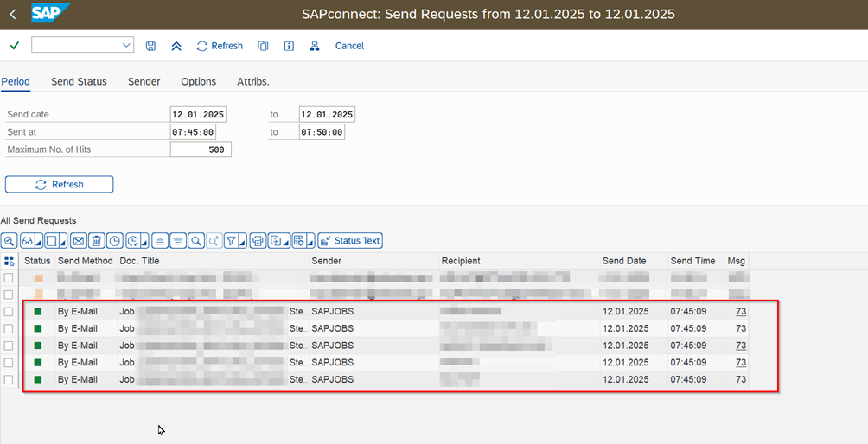Click the trash delete icon in list toolbar
868x444 pixels.
tap(96, 241)
